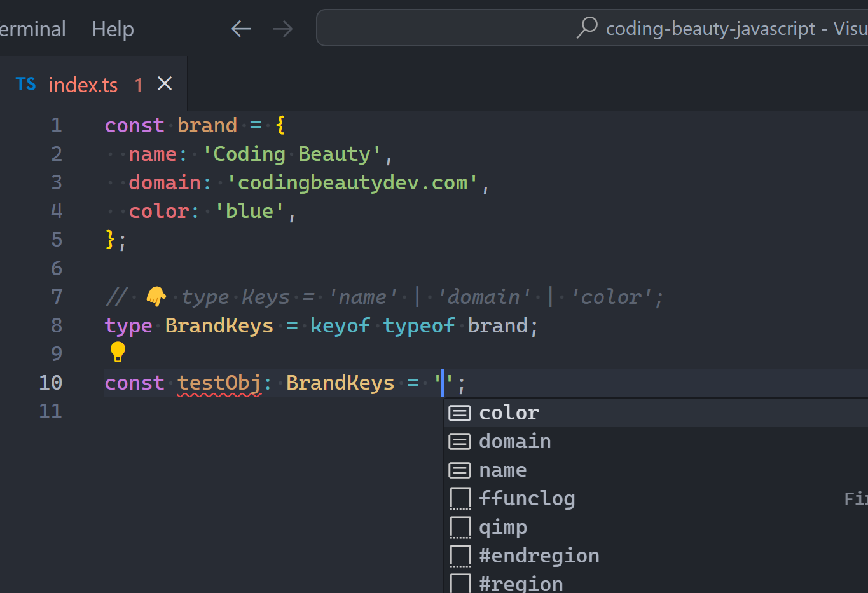The height and width of the screenshot is (593, 868).
Task: Open the Help menu
Action: 113,29
